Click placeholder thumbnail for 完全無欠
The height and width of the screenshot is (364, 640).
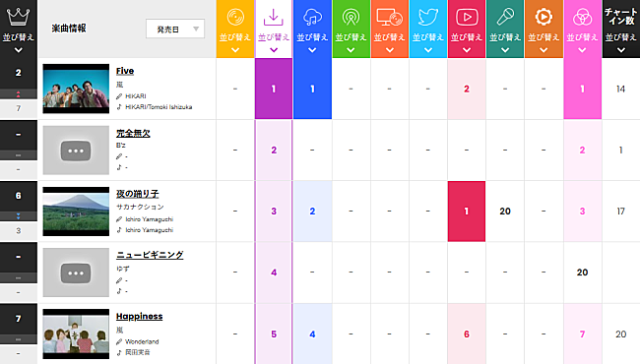(76, 150)
